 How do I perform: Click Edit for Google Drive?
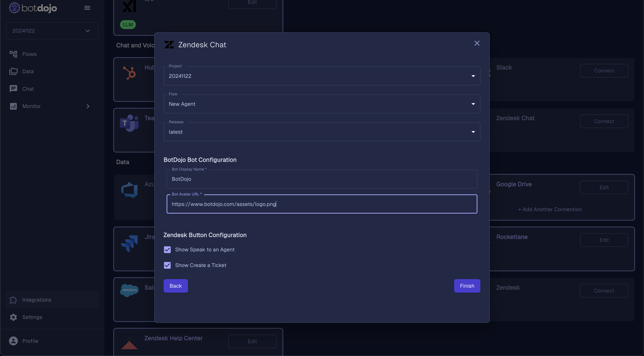tap(604, 187)
